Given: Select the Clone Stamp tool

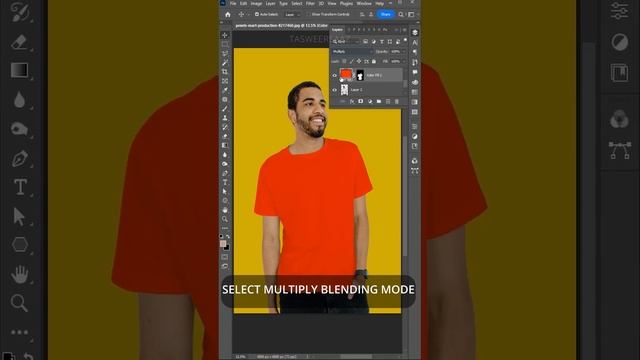Looking at the screenshot, I should coord(225,118).
